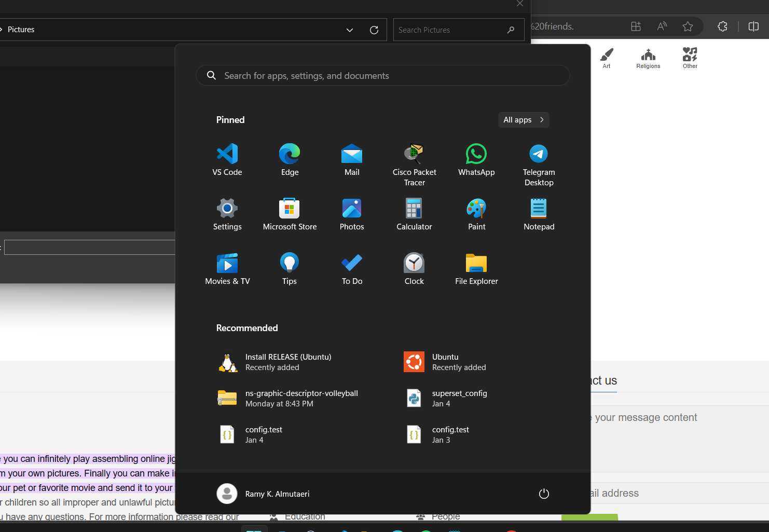The height and width of the screenshot is (532, 769).
Task: Open Microsoft To Do
Action: (x=352, y=269)
